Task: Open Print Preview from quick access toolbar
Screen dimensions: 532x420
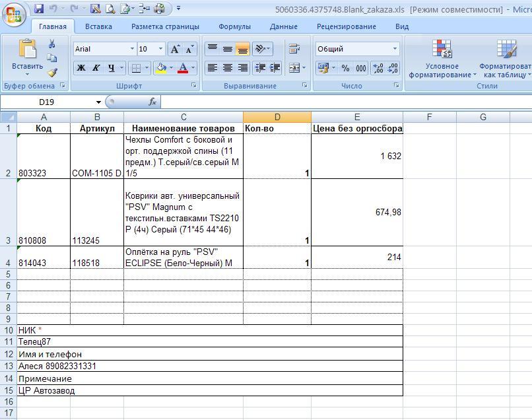Action: pos(110,9)
